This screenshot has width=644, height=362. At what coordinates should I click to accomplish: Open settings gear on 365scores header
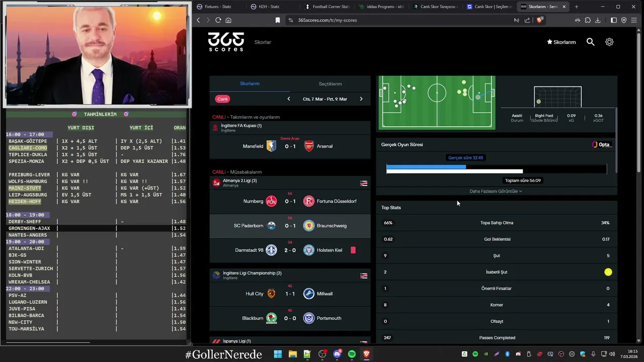click(x=609, y=42)
